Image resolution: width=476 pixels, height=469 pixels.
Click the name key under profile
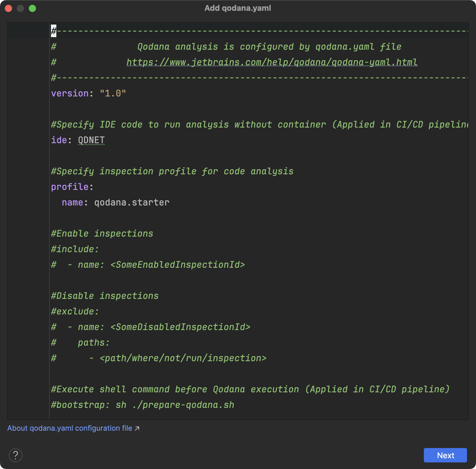click(x=73, y=202)
